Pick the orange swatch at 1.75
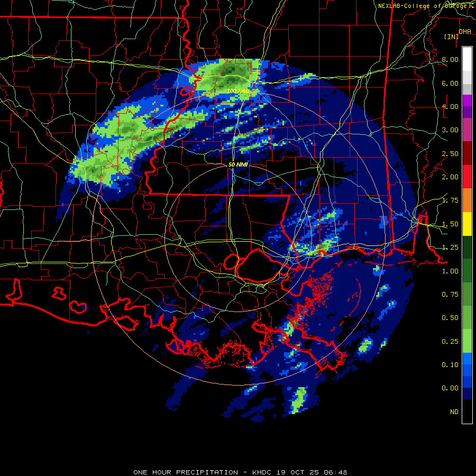The width and height of the screenshot is (476, 476). click(x=467, y=200)
